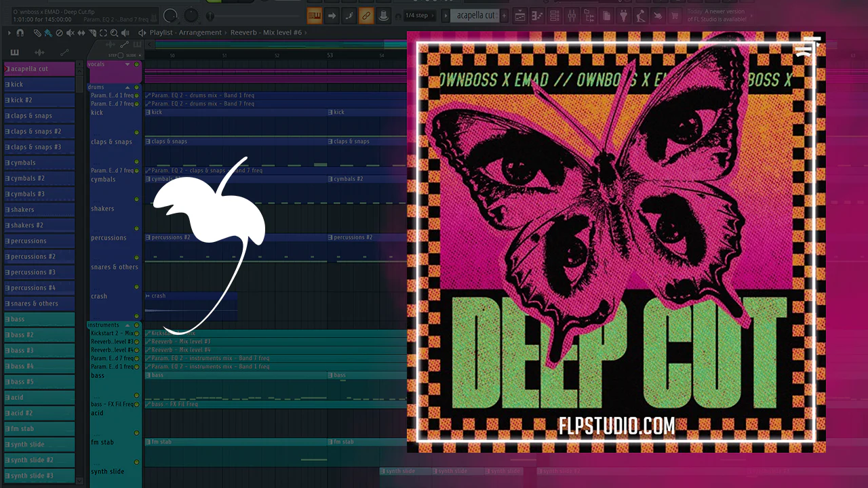This screenshot has height=488, width=868.
Task: Add new pattern with the plus button
Action: [504, 16]
